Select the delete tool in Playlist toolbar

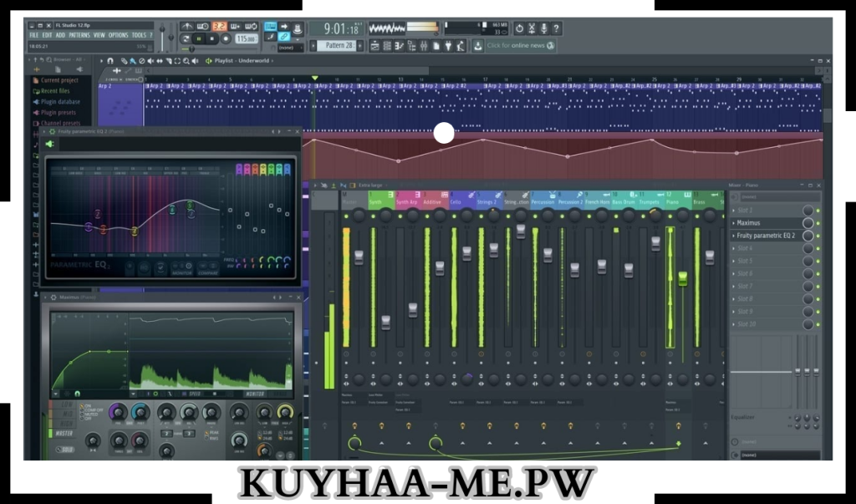tap(142, 61)
